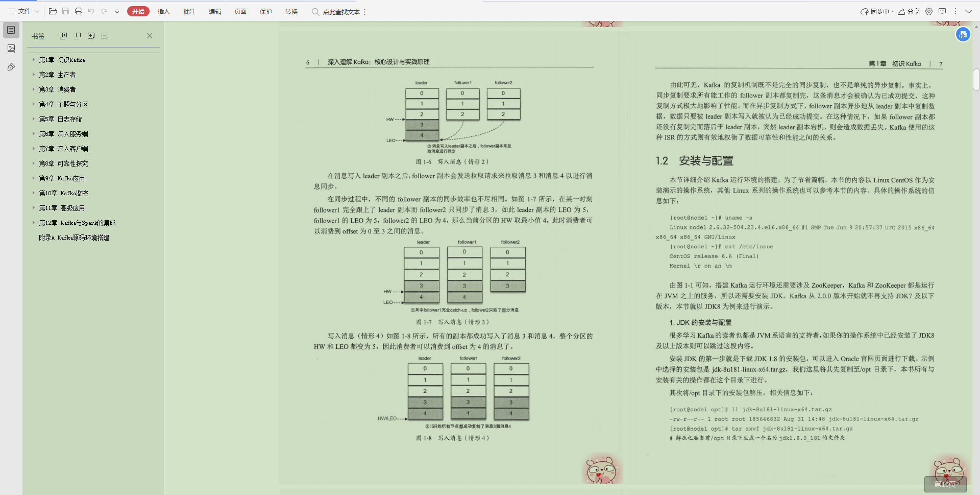Click the more options dots beside search
Screen dimensions: 980x495
click(x=365, y=12)
